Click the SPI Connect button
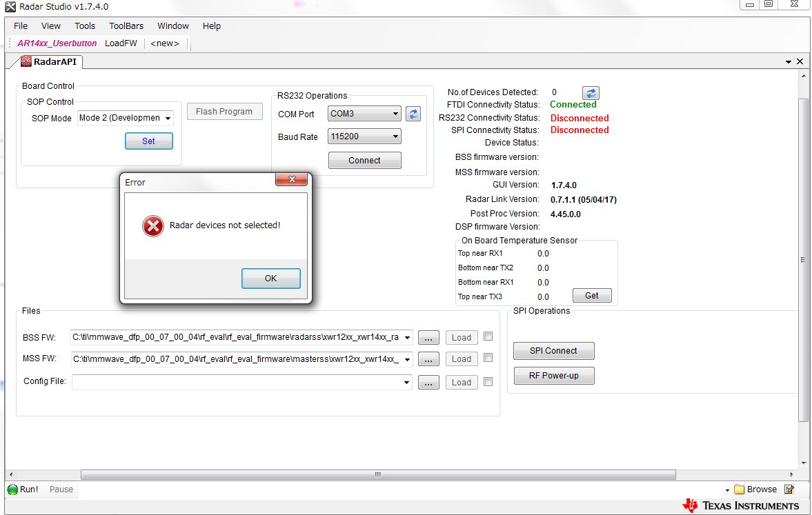The width and height of the screenshot is (812, 515). click(553, 351)
